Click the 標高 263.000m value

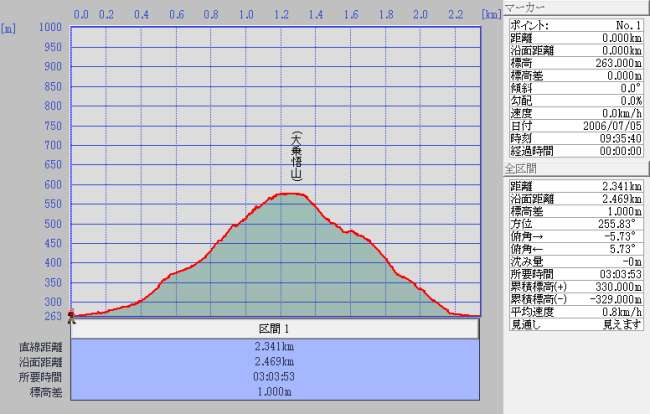(x=612, y=62)
